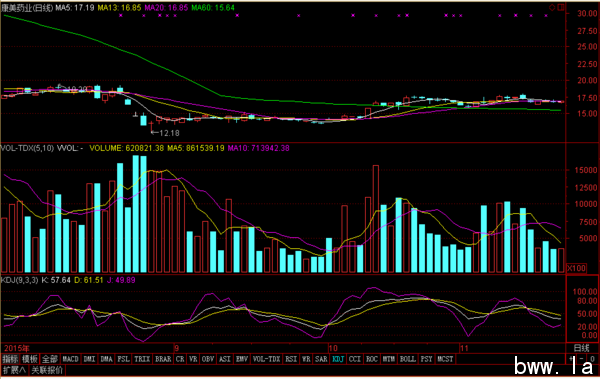600x379 pixels.
Task: Select the DMA indicator tab
Action: pyautogui.click(x=106, y=359)
